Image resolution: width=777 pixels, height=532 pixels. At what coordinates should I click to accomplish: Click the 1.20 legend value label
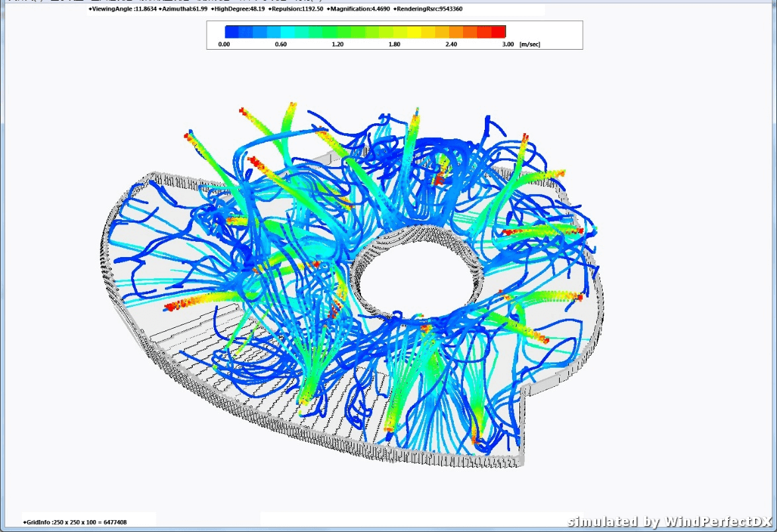(337, 44)
